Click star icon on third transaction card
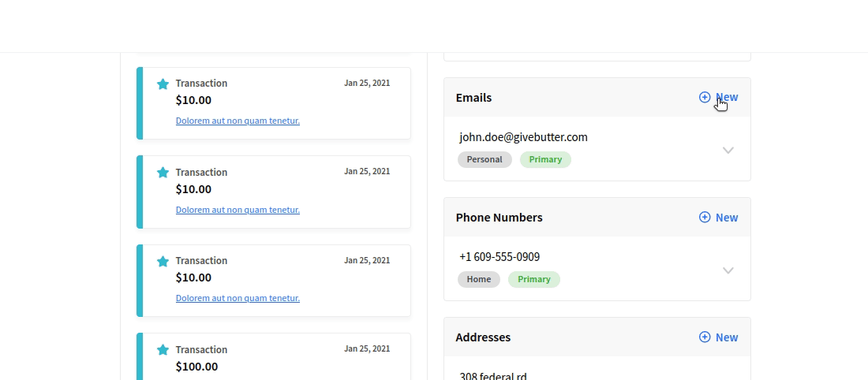The height and width of the screenshot is (380, 868). (x=163, y=261)
